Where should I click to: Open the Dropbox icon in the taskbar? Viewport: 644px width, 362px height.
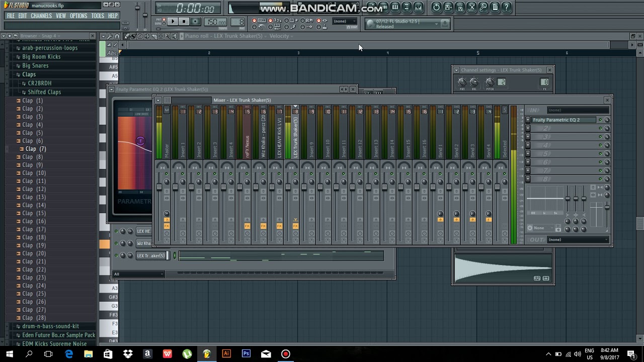[x=128, y=354]
